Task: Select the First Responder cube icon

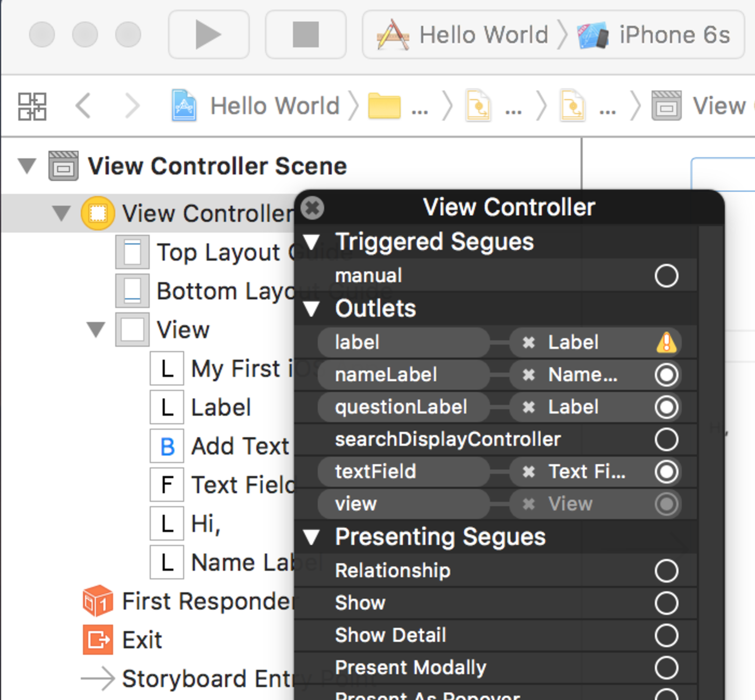Action: [x=97, y=601]
